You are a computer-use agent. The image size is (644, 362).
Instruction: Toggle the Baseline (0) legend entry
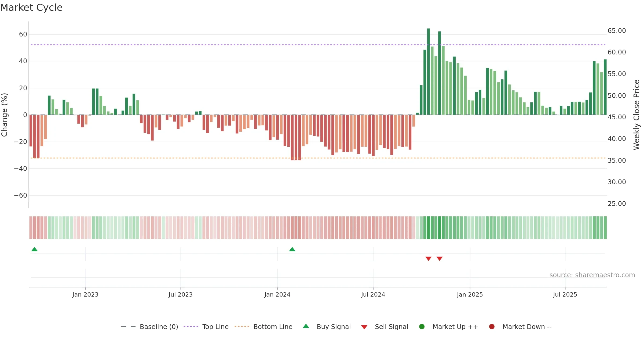(x=149, y=327)
